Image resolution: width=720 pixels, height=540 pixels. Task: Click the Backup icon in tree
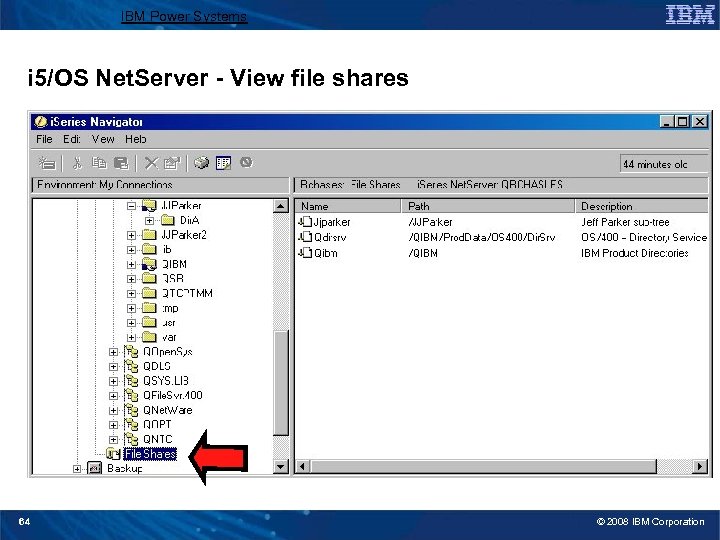[x=94, y=468]
